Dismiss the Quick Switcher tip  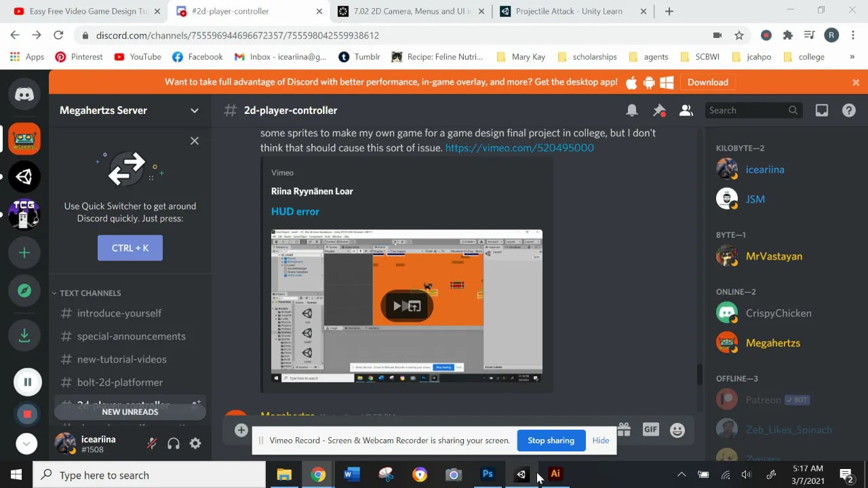[x=195, y=141]
